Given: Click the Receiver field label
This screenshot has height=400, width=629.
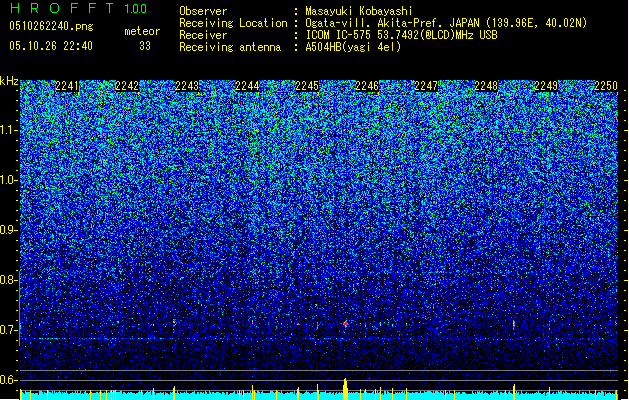Looking at the screenshot, I should coord(203,35).
